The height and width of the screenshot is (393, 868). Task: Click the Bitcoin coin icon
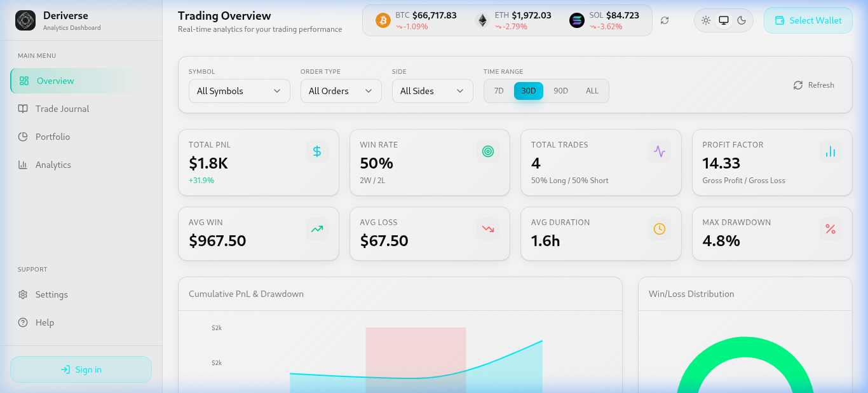[x=383, y=20]
